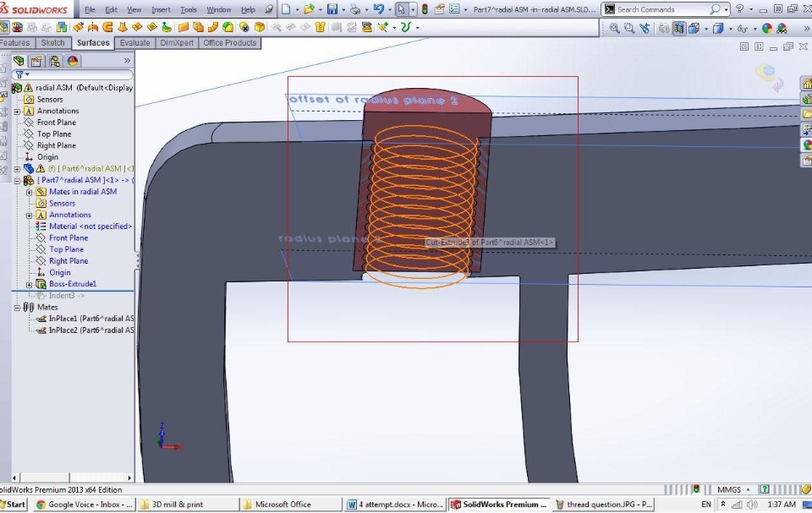Click the Revolved Surface icon
The height and width of the screenshot is (513, 812).
click(x=93, y=27)
